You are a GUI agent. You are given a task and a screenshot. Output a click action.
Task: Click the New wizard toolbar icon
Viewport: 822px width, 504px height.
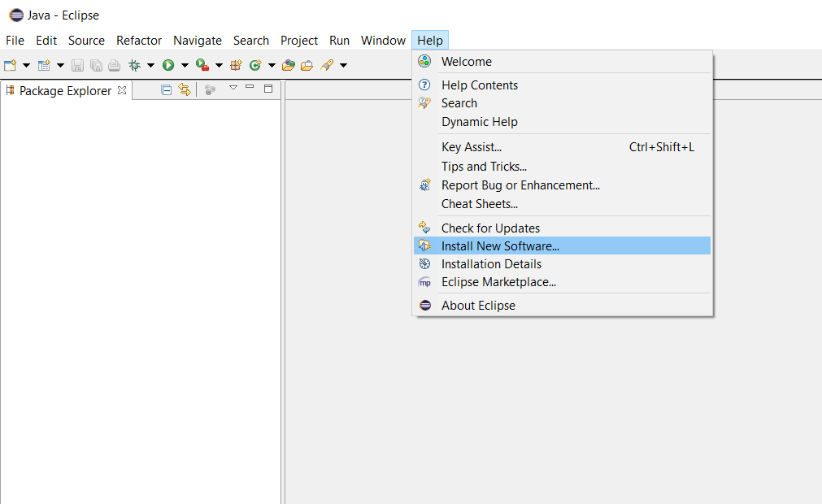click(10, 65)
